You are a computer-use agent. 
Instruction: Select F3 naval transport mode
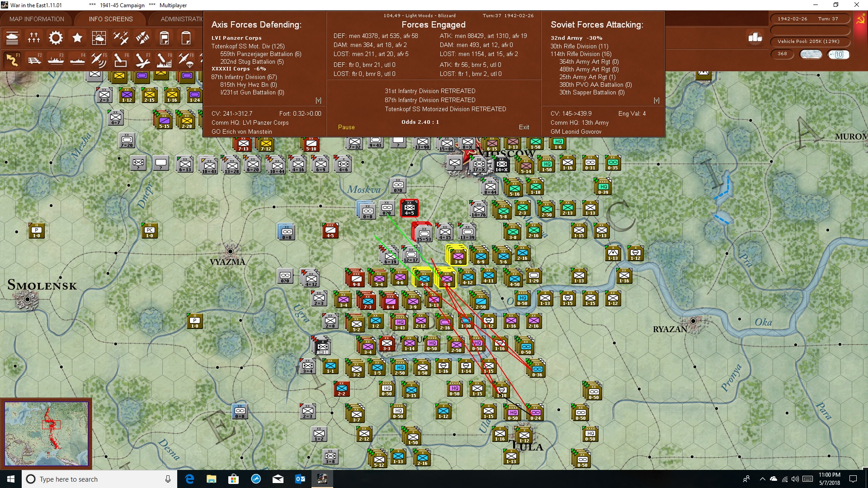click(x=56, y=60)
